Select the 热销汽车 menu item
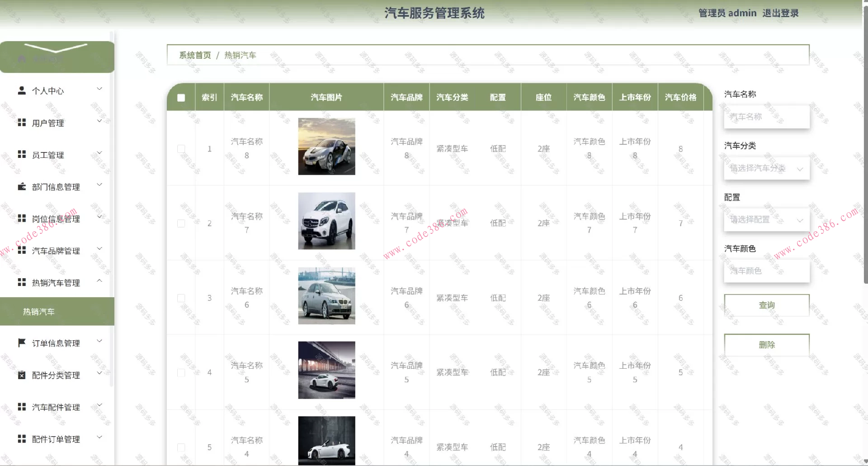This screenshot has width=868, height=466. point(38,311)
